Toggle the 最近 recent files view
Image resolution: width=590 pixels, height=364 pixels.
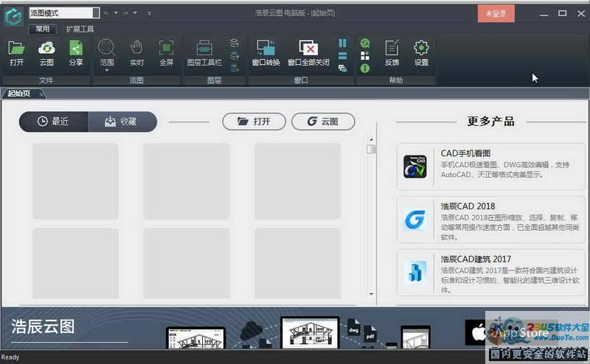(53, 122)
